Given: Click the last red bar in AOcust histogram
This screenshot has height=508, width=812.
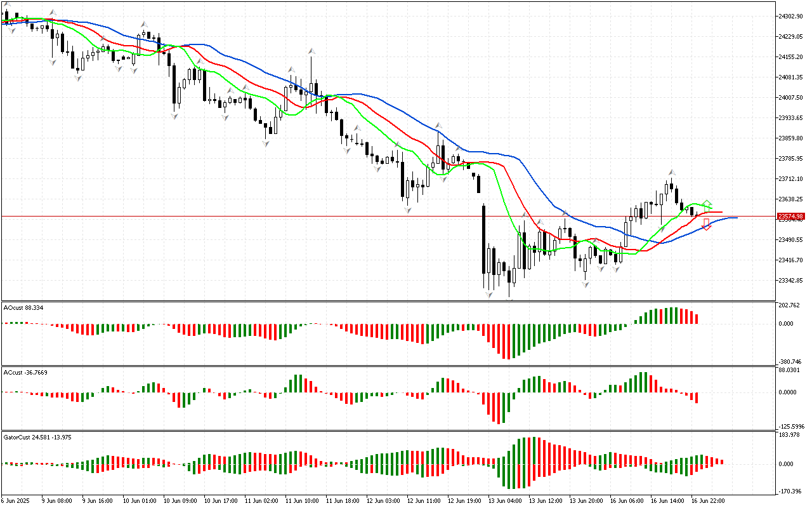Looking at the screenshot, I should pyautogui.click(x=697, y=319).
